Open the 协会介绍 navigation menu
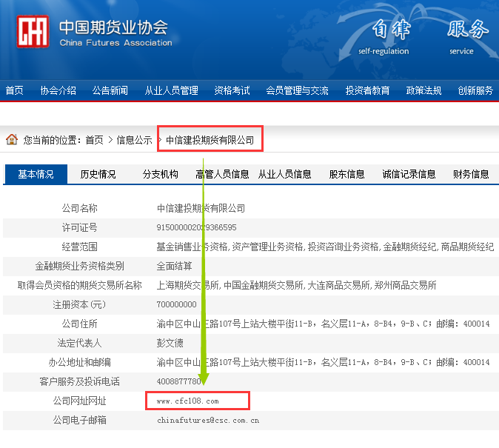Image resolution: width=499 pixels, height=448 pixels. [x=58, y=90]
